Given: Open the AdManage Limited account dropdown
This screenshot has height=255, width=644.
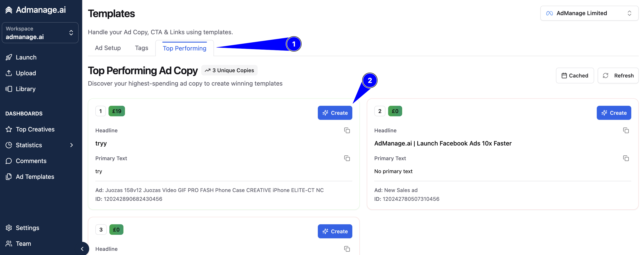Looking at the screenshot, I should coord(589,13).
